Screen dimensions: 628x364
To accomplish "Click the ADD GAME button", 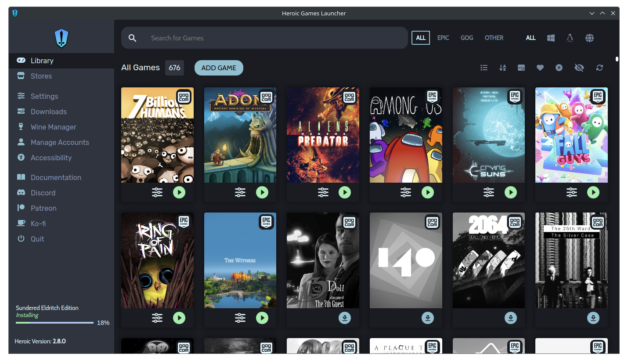I will pos(219,68).
